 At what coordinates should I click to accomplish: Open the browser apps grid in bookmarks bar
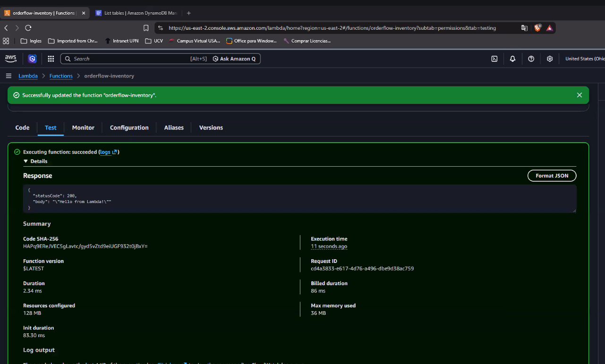(x=6, y=41)
